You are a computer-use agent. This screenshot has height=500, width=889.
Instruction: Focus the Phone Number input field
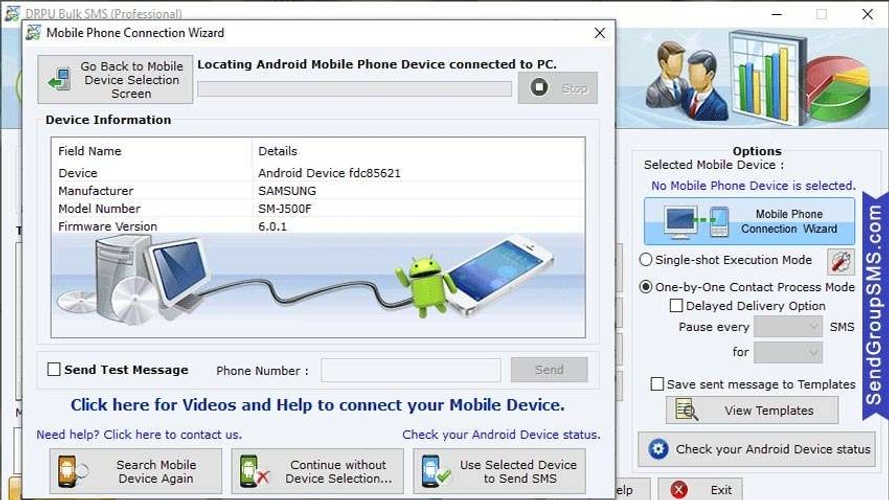pos(411,370)
